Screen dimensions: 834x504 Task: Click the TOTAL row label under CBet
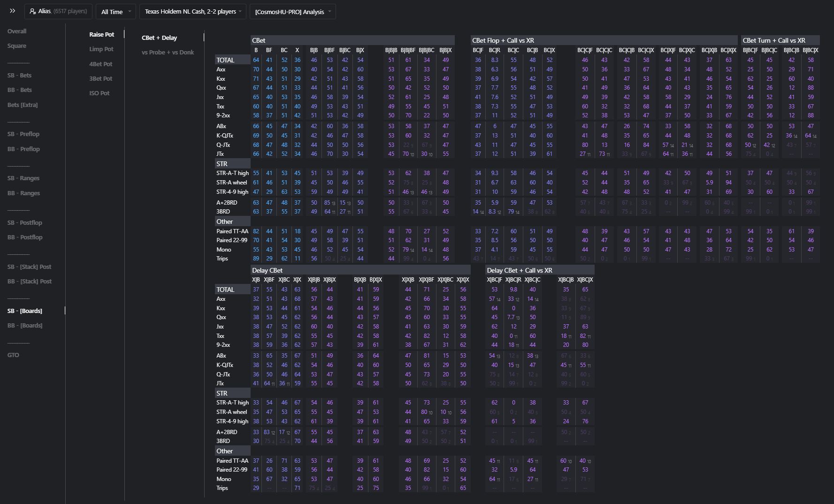(225, 60)
